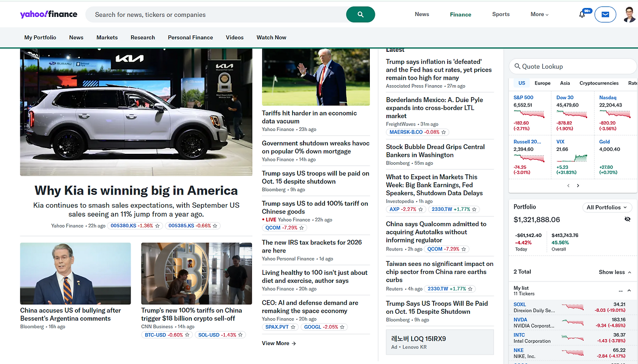This screenshot has width=638, height=364.
Task: Open the Watch Now navigation item
Action: click(271, 37)
